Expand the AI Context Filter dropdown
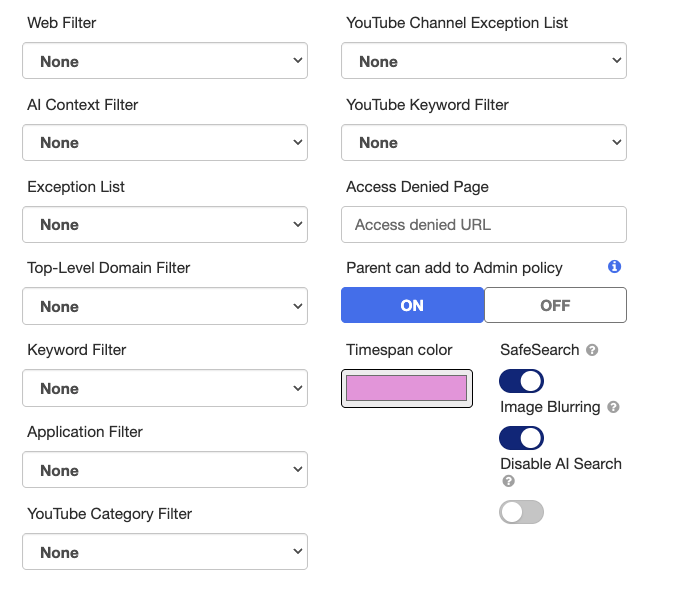The height and width of the screenshot is (592, 696). (x=165, y=142)
